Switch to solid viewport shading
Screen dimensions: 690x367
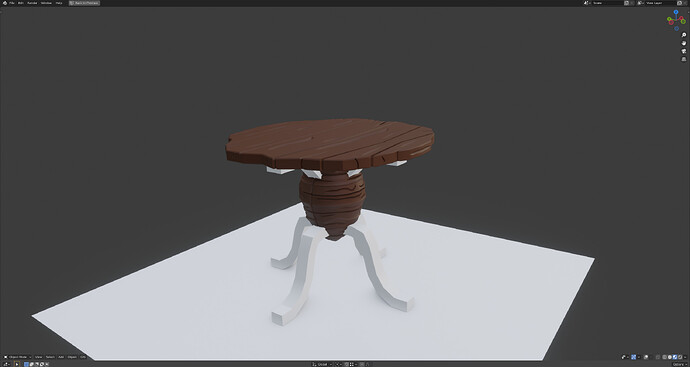[670, 357]
